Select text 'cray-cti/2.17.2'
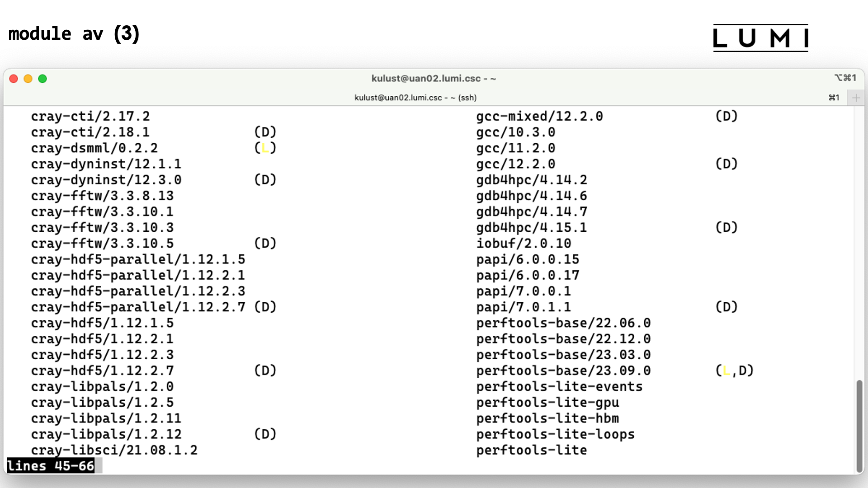The image size is (868, 488). 90,117
